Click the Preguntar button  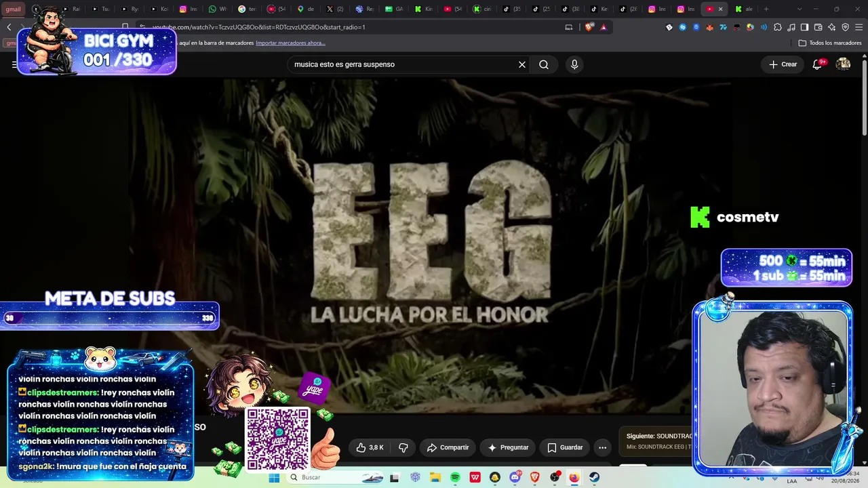coord(508,447)
